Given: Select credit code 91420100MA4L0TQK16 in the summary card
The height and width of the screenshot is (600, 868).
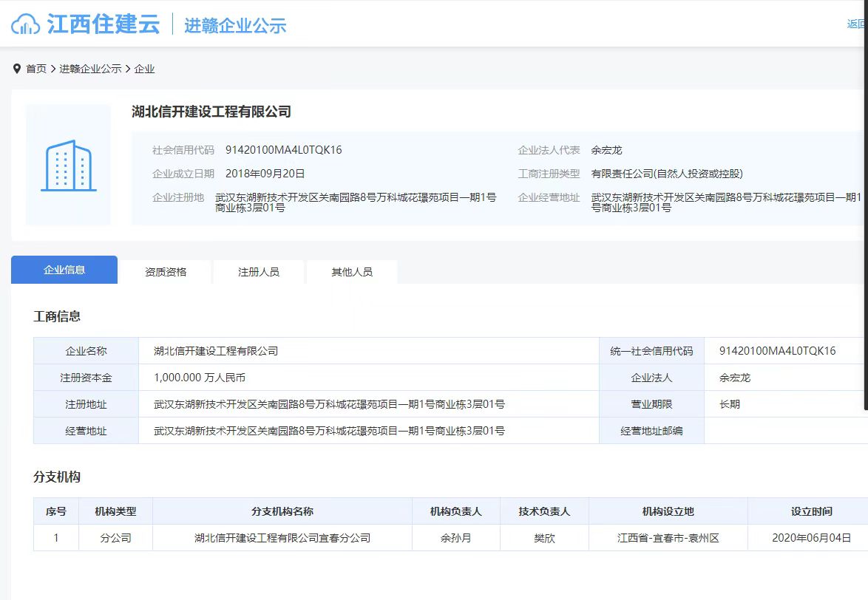Looking at the screenshot, I should [283, 150].
